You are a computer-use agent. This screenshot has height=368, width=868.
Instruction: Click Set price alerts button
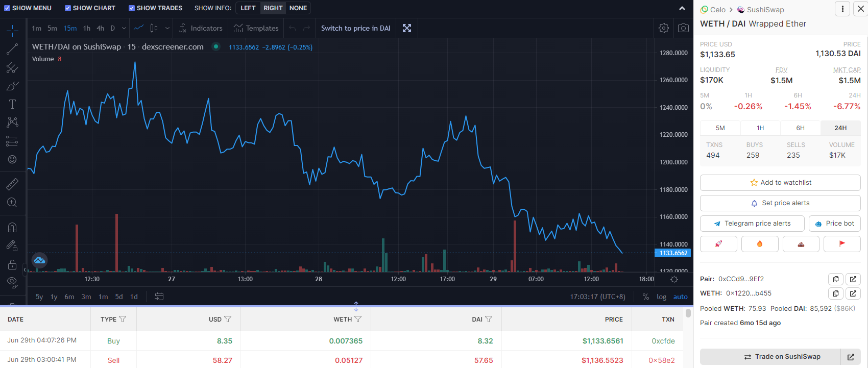click(780, 203)
